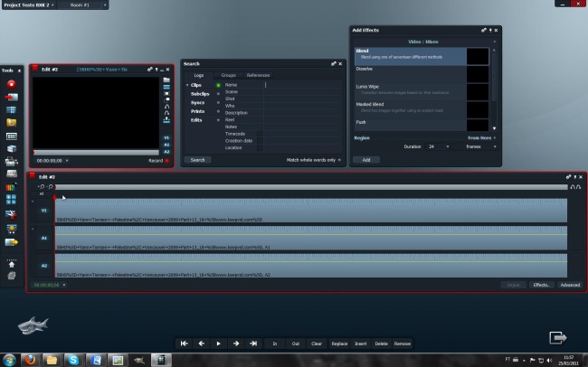Click the exit door icon at bottom right
This screenshot has width=588, height=367.
pos(559,337)
